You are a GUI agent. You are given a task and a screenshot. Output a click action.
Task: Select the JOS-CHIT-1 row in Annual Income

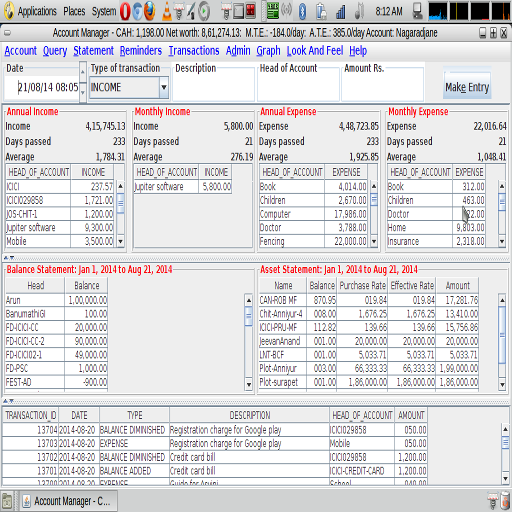click(60, 214)
